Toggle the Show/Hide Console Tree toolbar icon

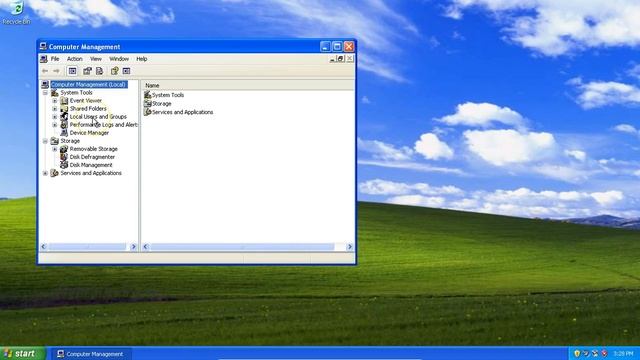72,71
